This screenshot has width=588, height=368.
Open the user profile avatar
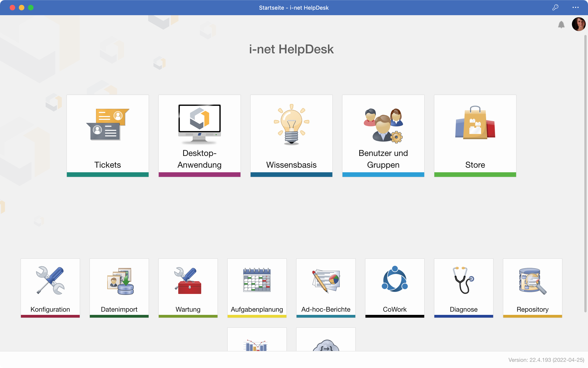coord(579,24)
